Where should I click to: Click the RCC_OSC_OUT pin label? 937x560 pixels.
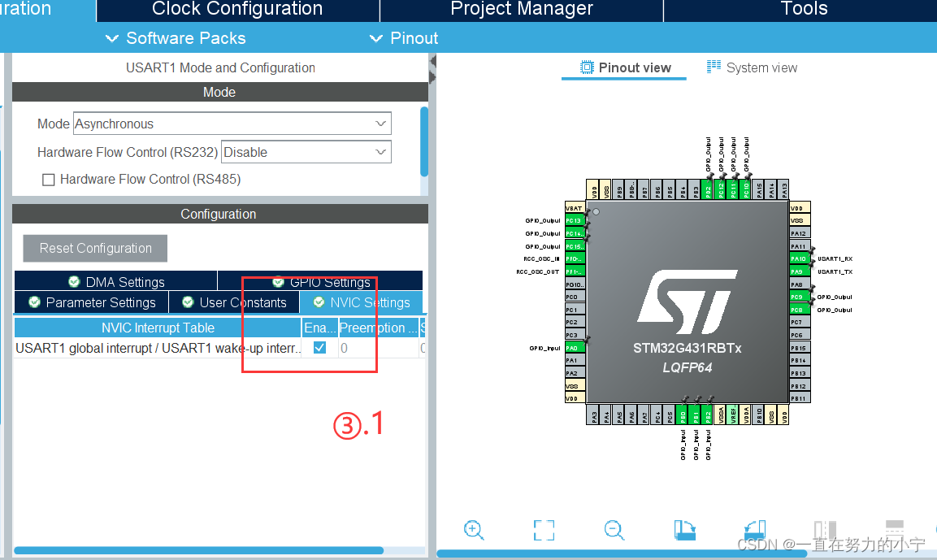tap(538, 271)
